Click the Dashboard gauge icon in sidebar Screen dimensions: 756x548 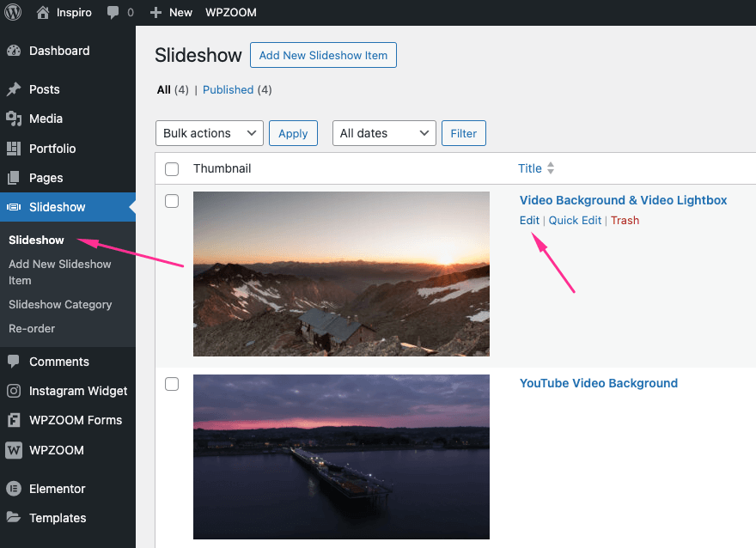pyautogui.click(x=14, y=51)
